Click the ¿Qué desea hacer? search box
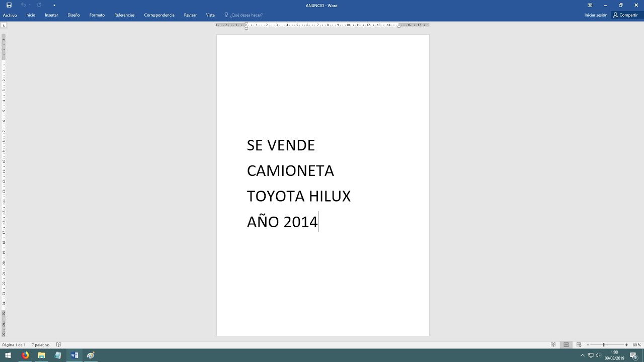The image size is (644, 362). click(246, 15)
